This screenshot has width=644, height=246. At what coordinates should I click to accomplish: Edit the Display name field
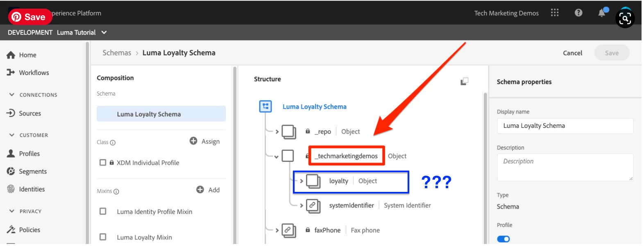coord(565,126)
